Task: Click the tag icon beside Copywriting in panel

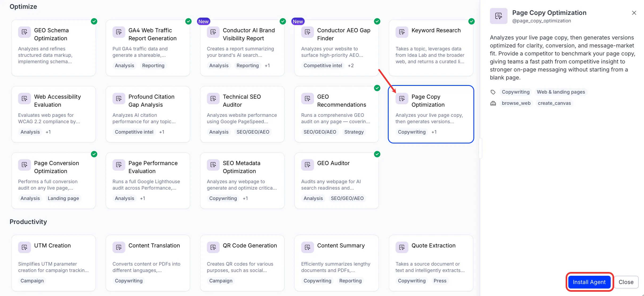Action: pos(493,92)
